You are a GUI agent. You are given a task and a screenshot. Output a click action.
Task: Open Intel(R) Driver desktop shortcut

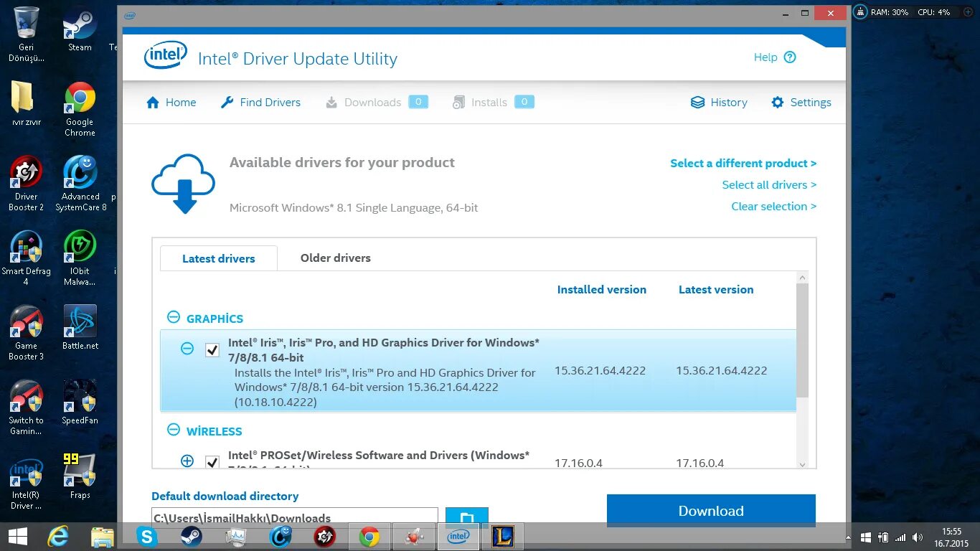pos(27,483)
